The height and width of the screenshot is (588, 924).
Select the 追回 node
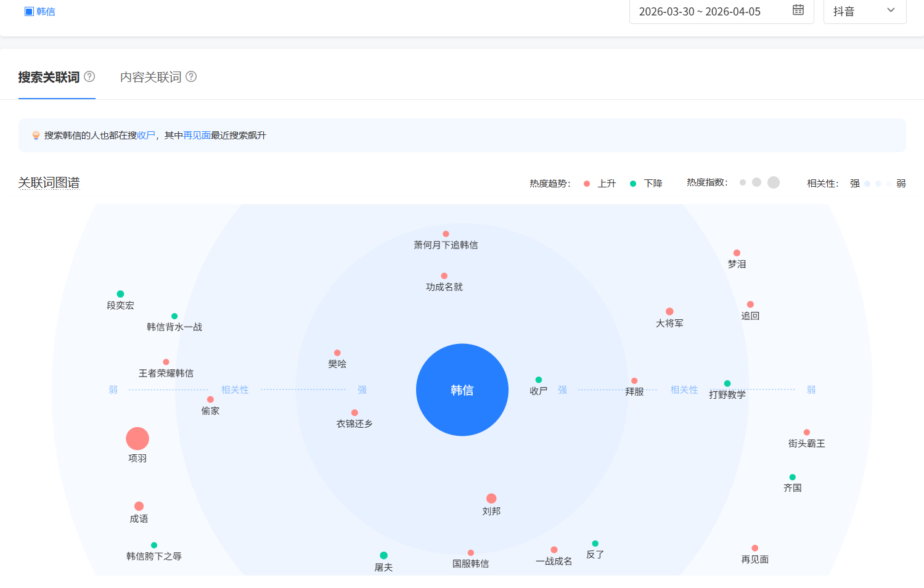click(x=750, y=304)
